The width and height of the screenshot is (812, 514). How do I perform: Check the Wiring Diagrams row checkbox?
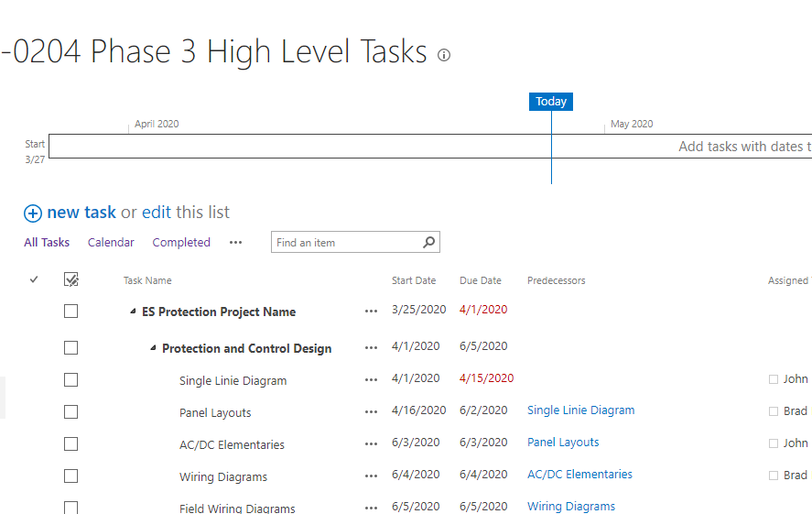click(70, 476)
